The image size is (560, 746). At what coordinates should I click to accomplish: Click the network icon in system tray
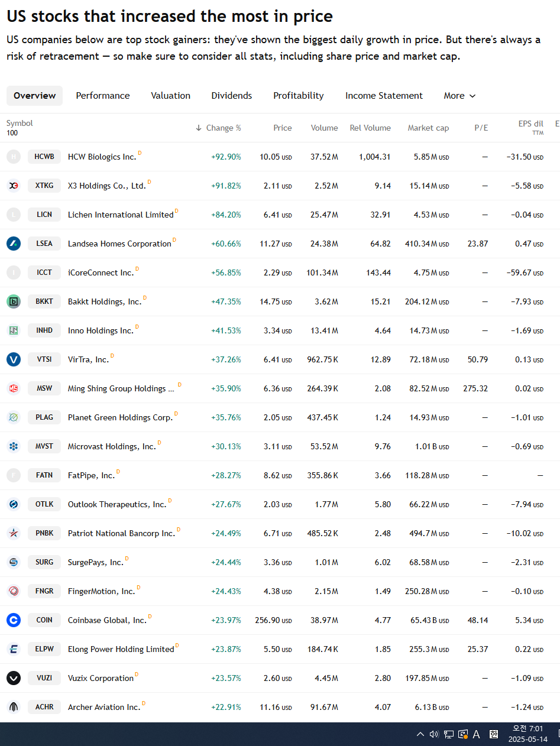[449, 734]
